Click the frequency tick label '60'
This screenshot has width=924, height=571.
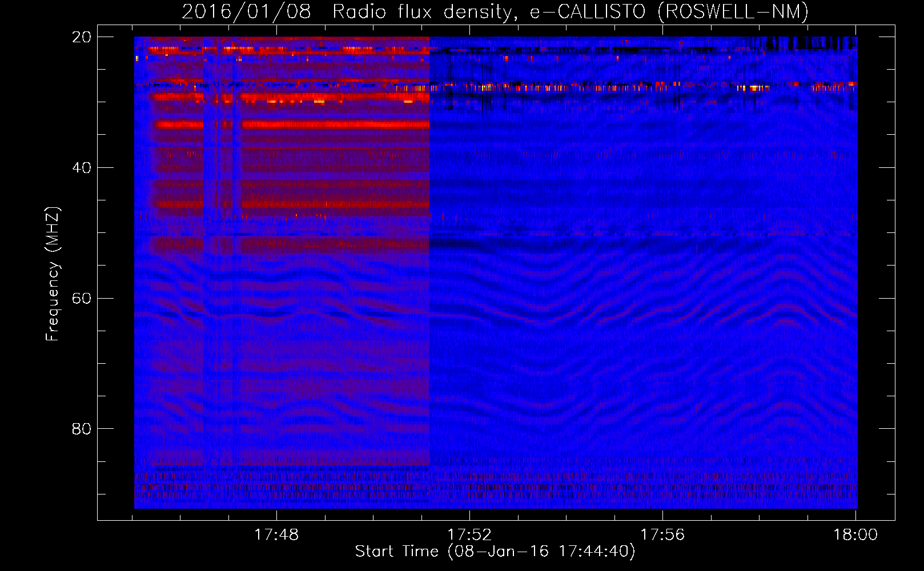coord(82,299)
